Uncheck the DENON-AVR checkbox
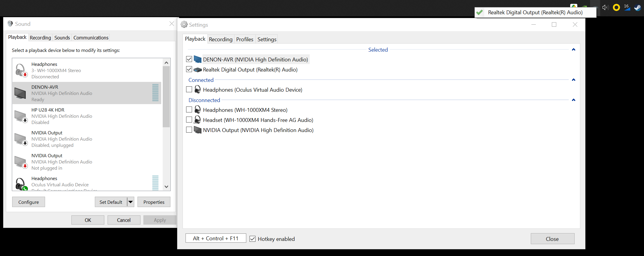The height and width of the screenshot is (256, 644). 189,59
